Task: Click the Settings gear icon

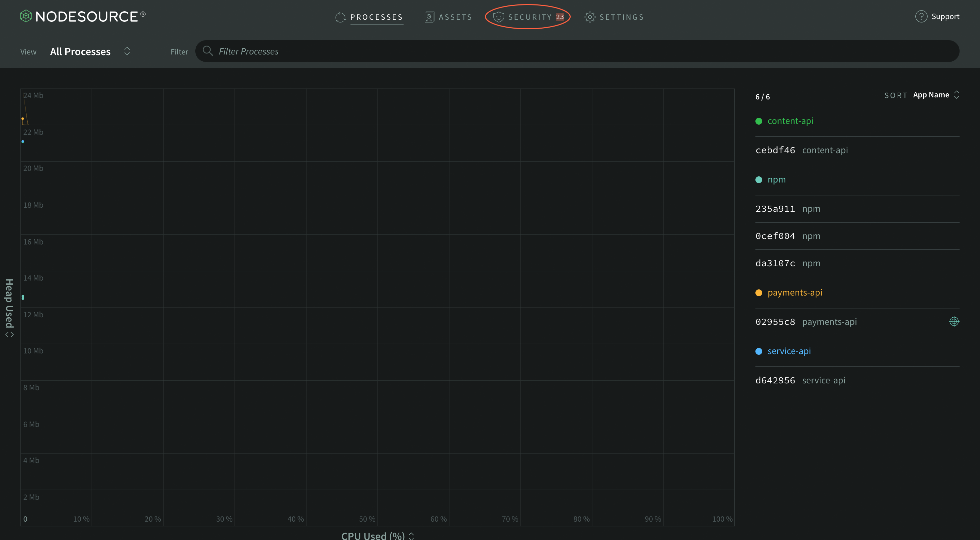Action: coord(590,17)
